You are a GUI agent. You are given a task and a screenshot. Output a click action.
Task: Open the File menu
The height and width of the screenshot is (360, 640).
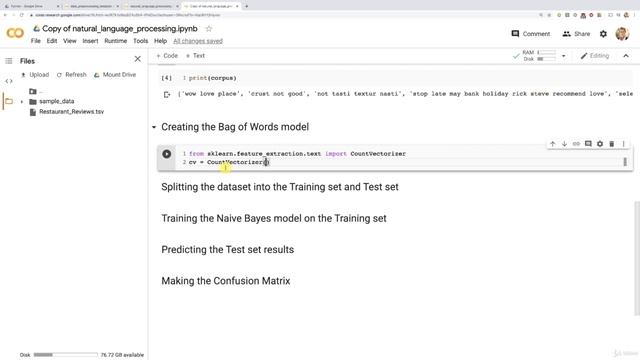point(36,41)
